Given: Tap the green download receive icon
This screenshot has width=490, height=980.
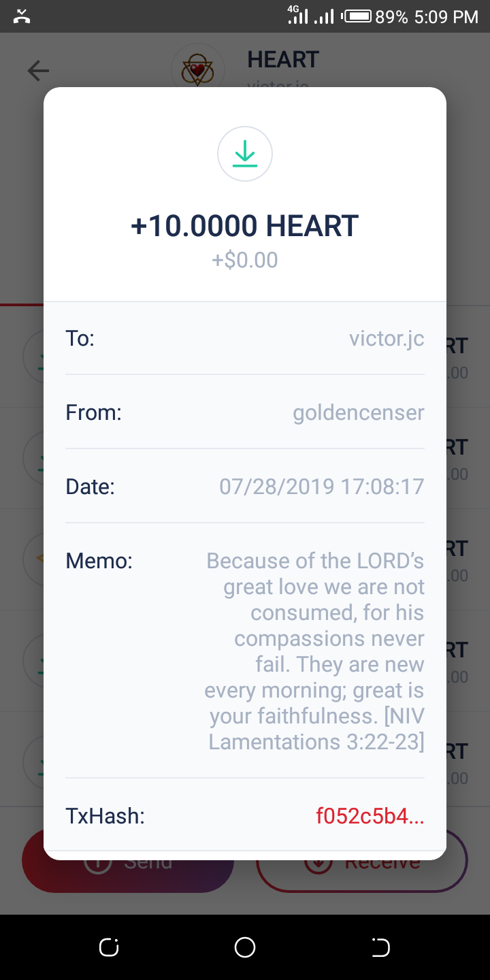Looking at the screenshot, I should point(245,155).
